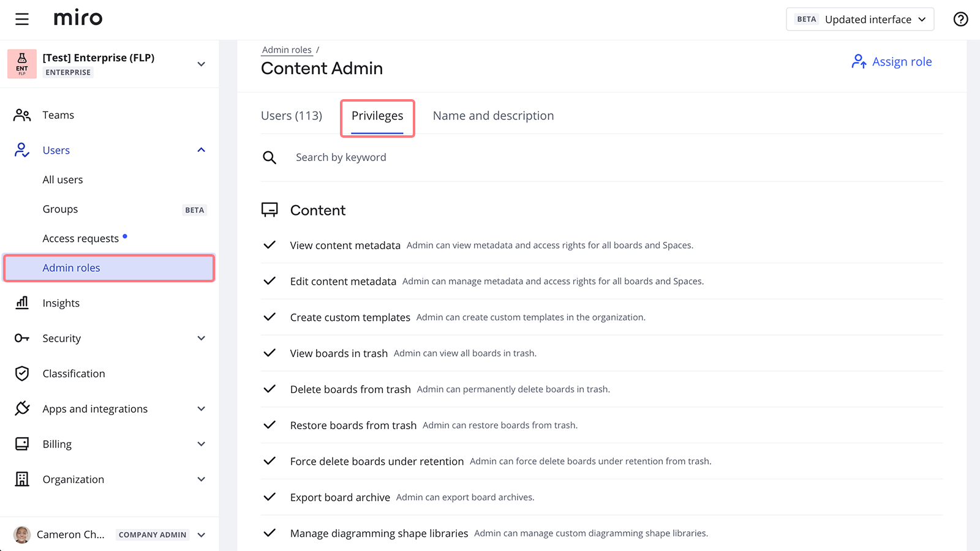Follow the Admin roles breadcrumb link
The image size is (980, 551).
click(287, 50)
